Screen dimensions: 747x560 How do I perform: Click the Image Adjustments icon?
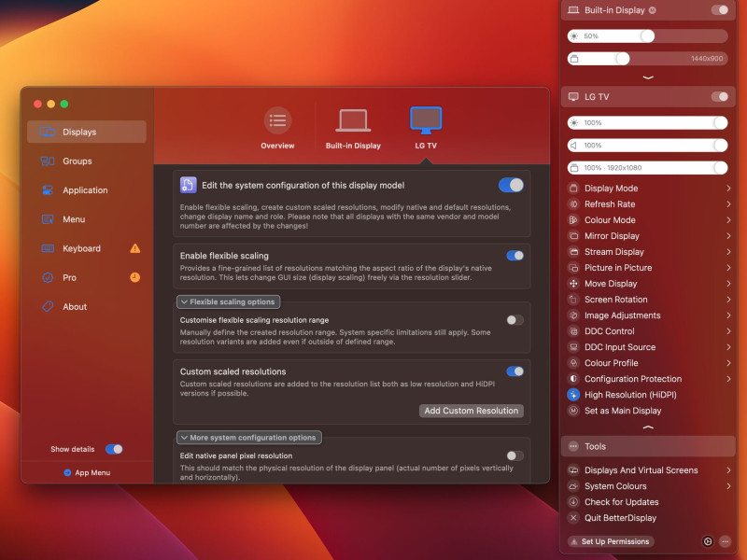(573, 315)
